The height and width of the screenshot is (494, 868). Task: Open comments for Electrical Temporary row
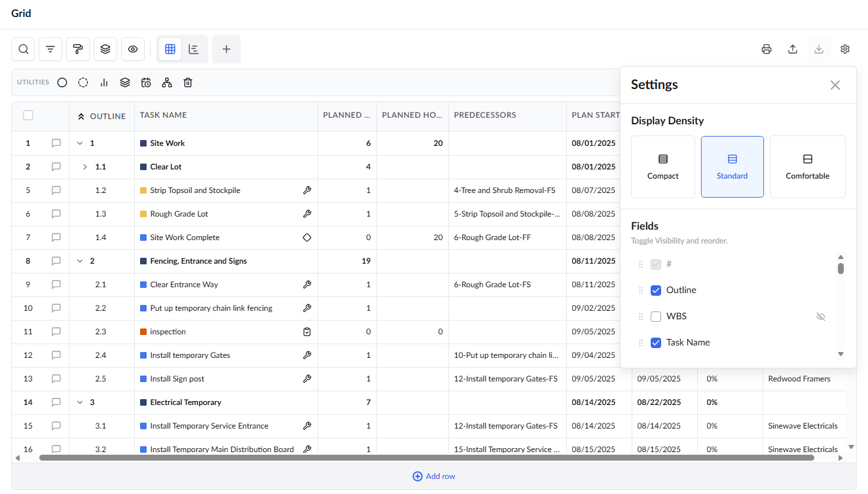coord(56,402)
